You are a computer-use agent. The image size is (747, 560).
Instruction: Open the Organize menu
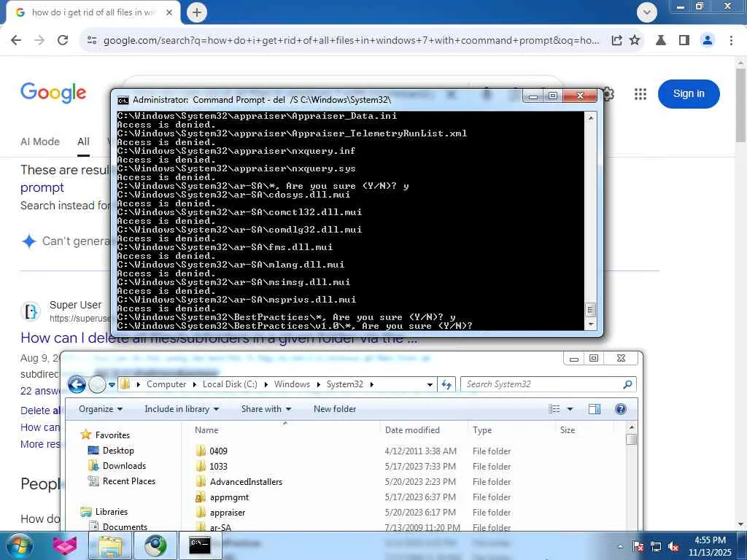click(x=101, y=409)
